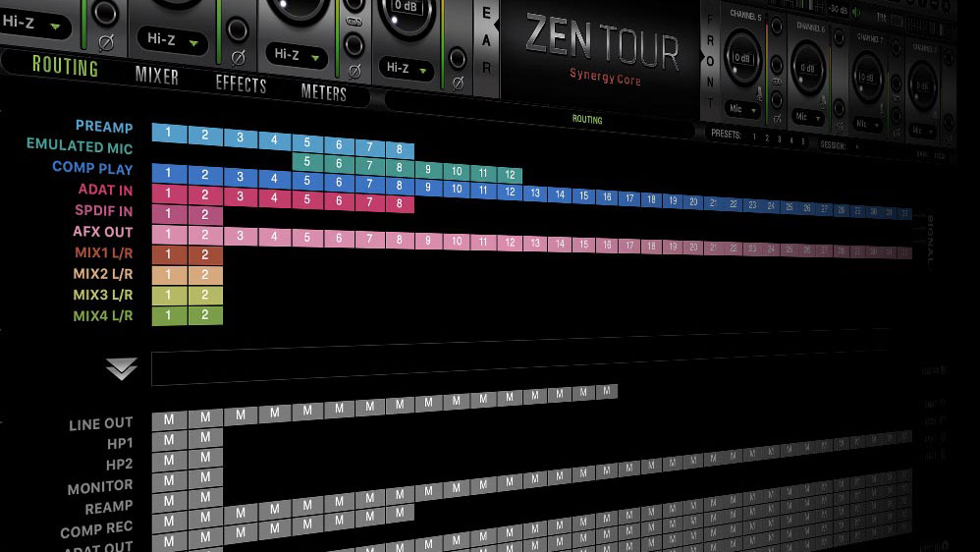
Task: Click first M cell in LINE OUT row
Action: click(169, 420)
